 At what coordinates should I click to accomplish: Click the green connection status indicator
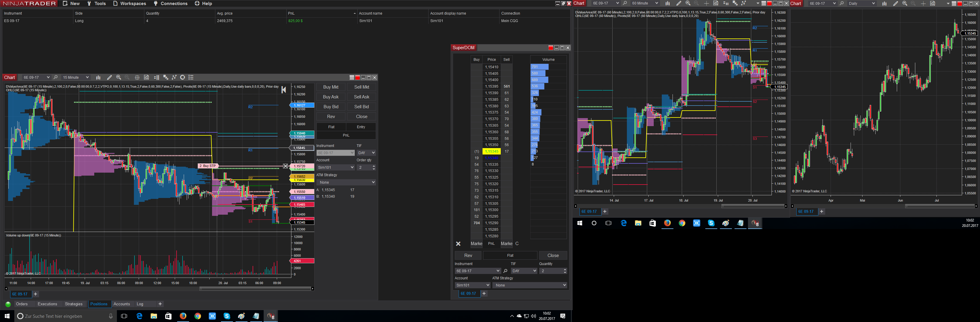click(x=8, y=304)
